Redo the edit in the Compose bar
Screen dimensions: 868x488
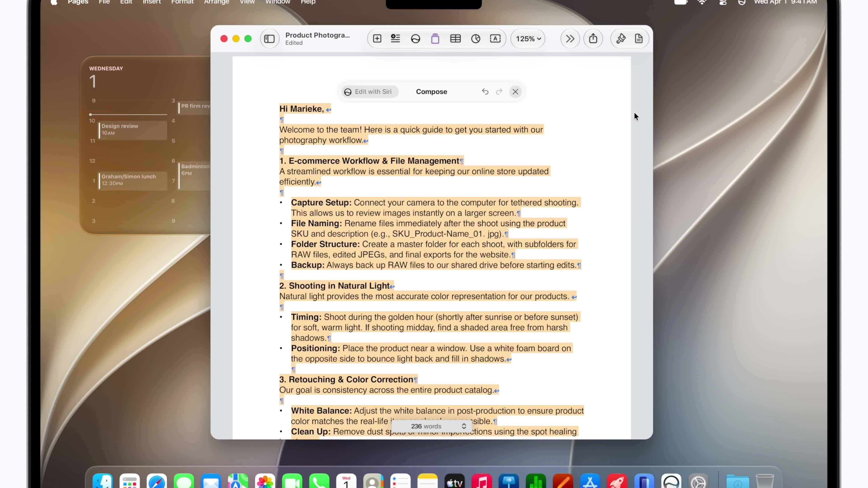pos(499,91)
